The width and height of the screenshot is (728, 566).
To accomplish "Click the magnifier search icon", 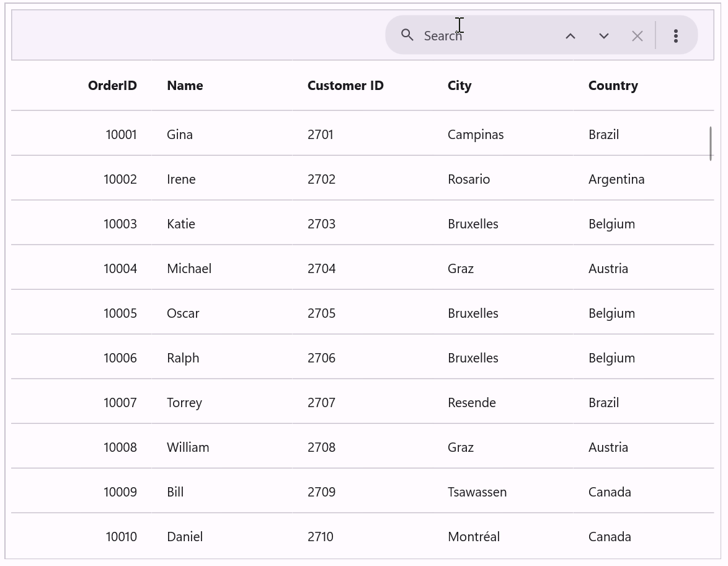I will click(x=407, y=35).
